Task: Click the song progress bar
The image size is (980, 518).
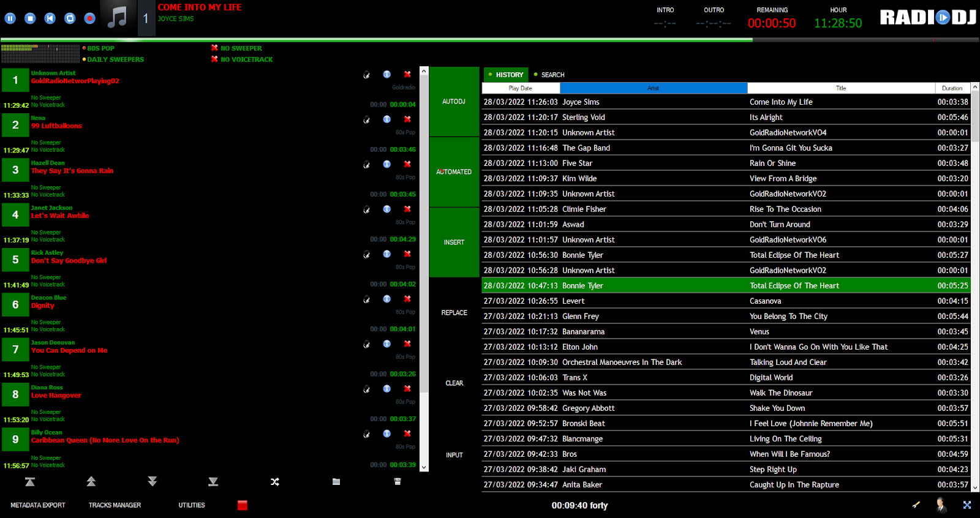Action: 490,40
